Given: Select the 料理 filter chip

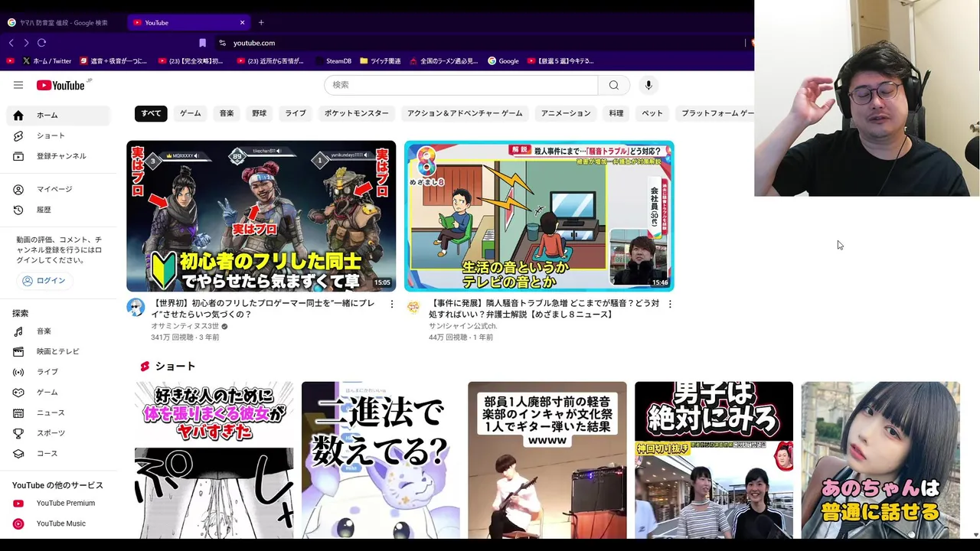Looking at the screenshot, I should click(616, 113).
